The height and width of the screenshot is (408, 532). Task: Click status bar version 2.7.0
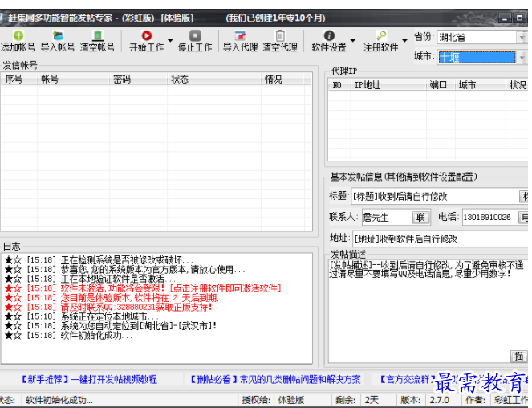pyautogui.click(x=439, y=400)
